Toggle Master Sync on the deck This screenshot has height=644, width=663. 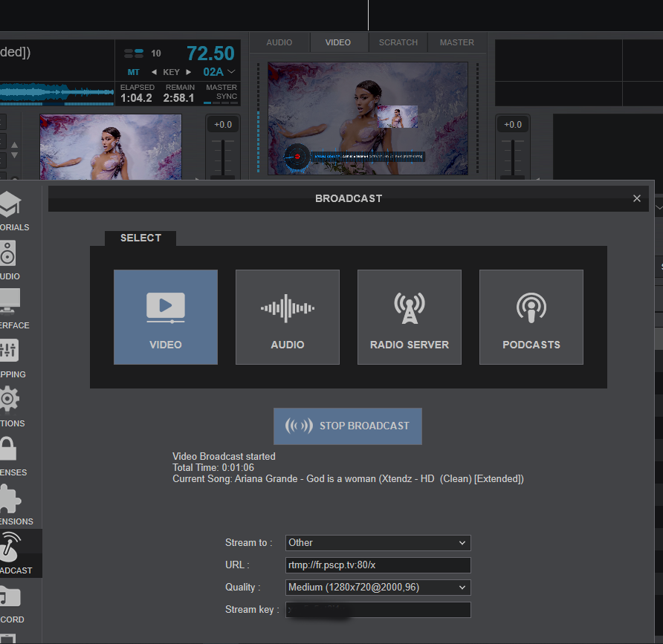tap(221, 92)
